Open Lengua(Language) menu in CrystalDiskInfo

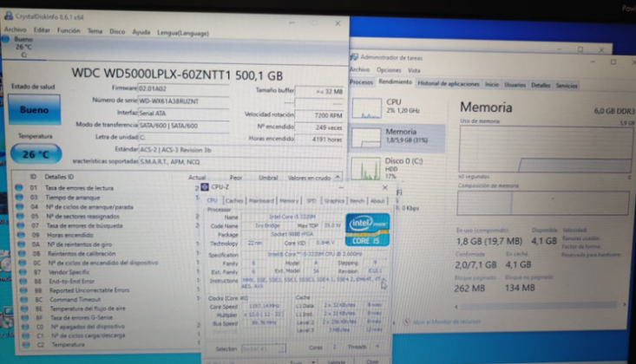(x=183, y=33)
